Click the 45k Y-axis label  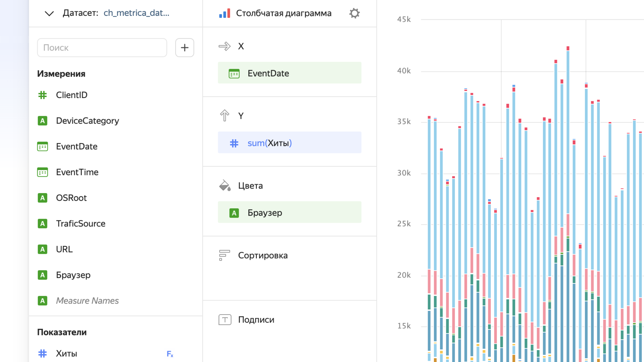click(x=404, y=19)
